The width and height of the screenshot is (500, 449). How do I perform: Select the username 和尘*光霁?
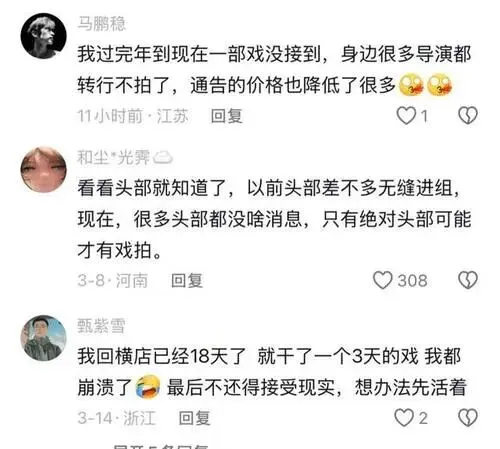[113, 157]
